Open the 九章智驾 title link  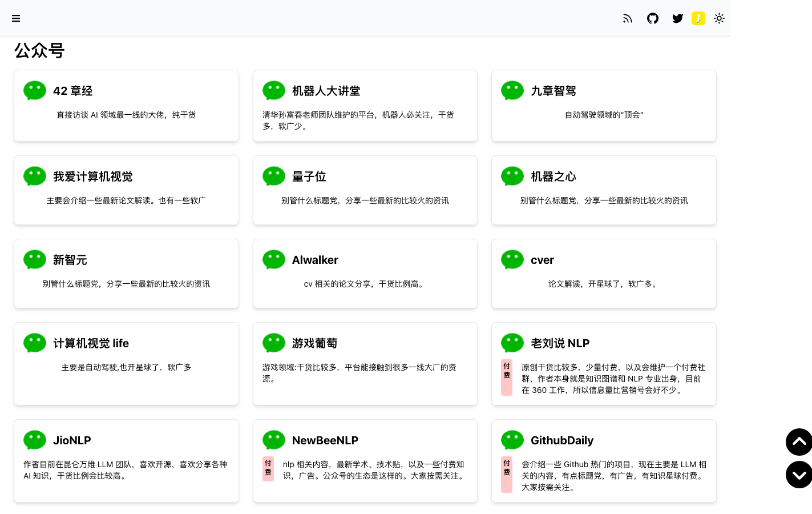554,91
